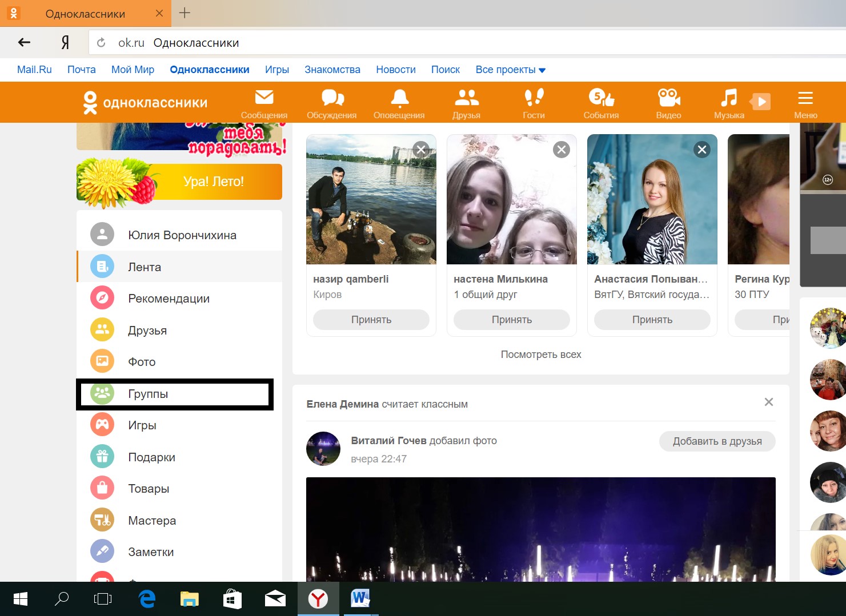Open Видео camera icon
Viewport: 846px width, 616px height.
668,104
